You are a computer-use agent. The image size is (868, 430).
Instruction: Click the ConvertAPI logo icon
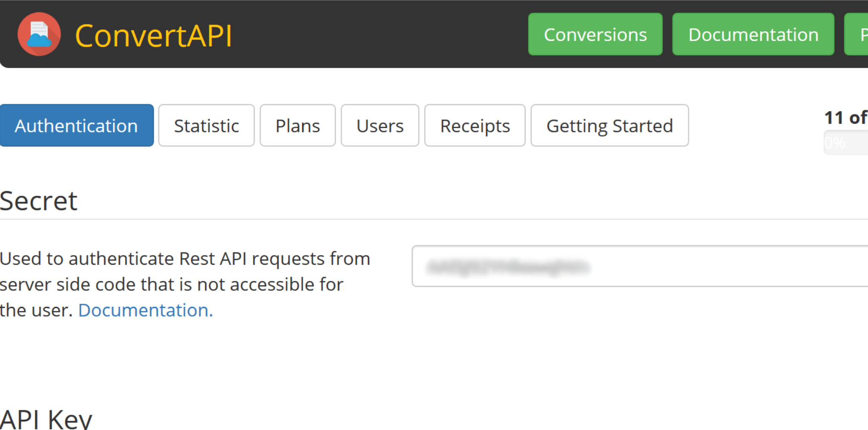click(39, 34)
